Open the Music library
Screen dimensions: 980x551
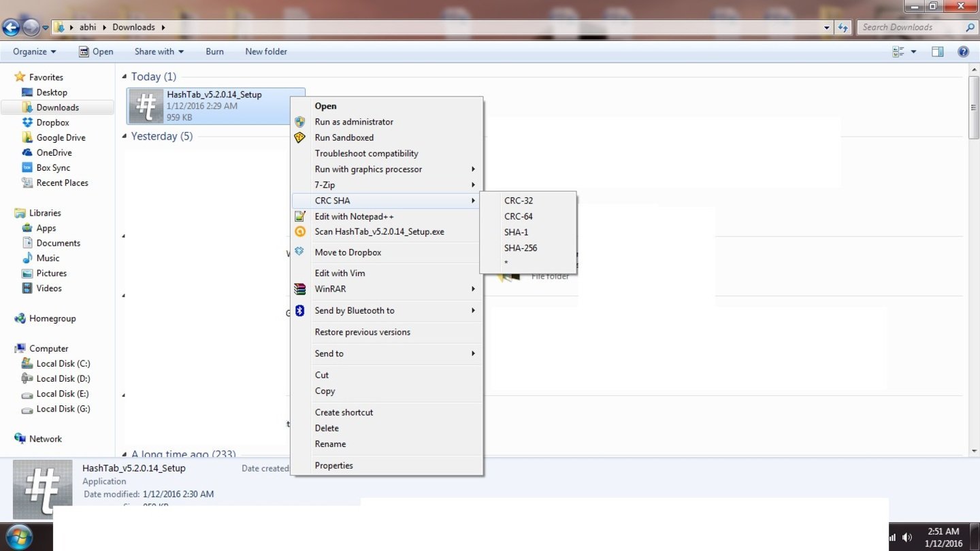point(48,258)
